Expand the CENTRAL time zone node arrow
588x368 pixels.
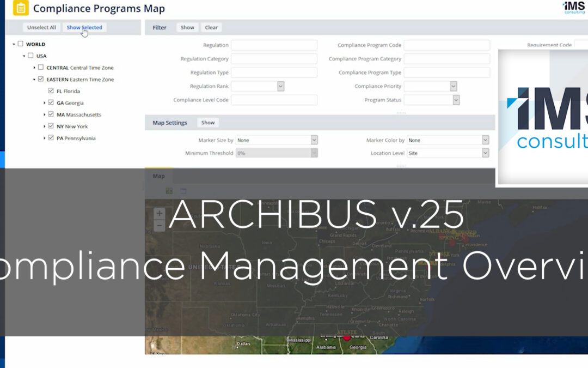click(34, 68)
